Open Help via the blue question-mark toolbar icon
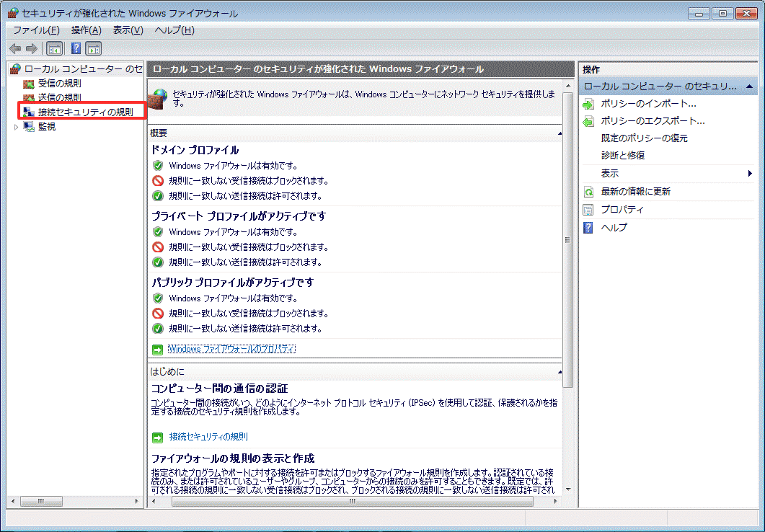765x532 pixels. (x=76, y=48)
